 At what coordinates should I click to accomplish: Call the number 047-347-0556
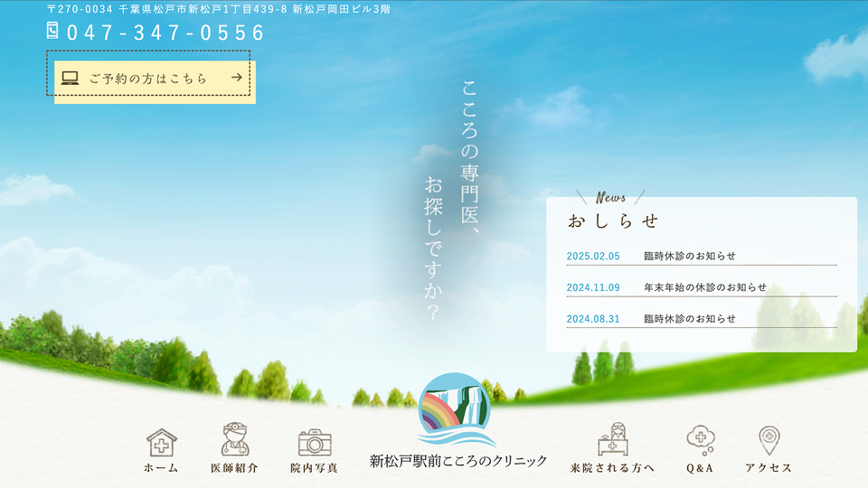tap(165, 33)
